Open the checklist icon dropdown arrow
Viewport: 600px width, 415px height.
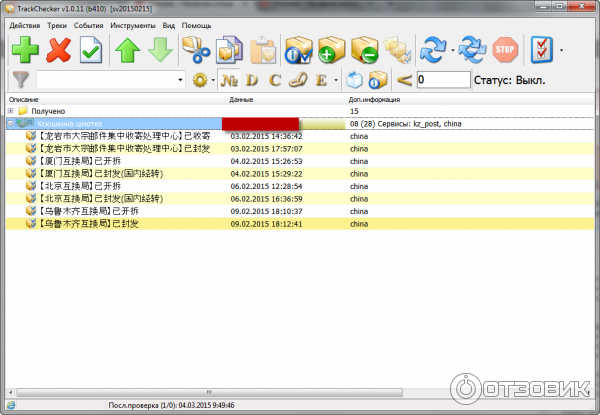(x=561, y=49)
